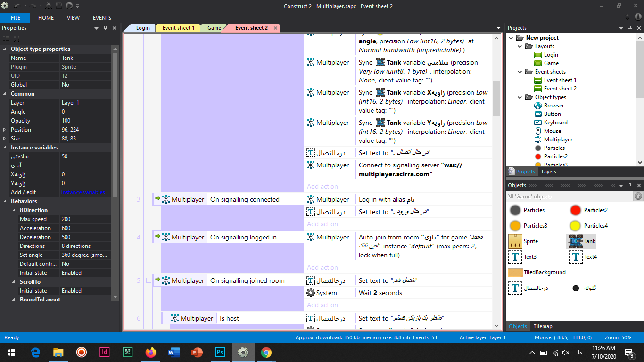Select the Tank object in Objects panel
This screenshot has width=644, height=362.
point(581,241)
